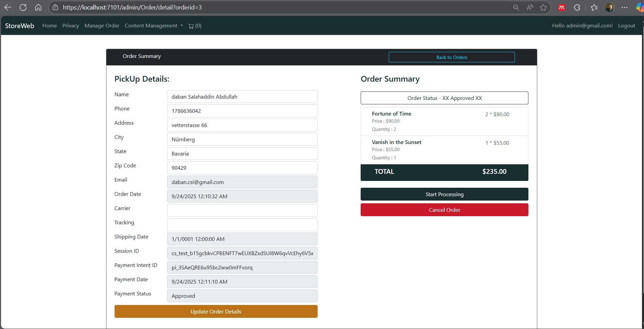Add page to favorites with star icon
Screen dimensions: 644x329
tap(543, 7)
